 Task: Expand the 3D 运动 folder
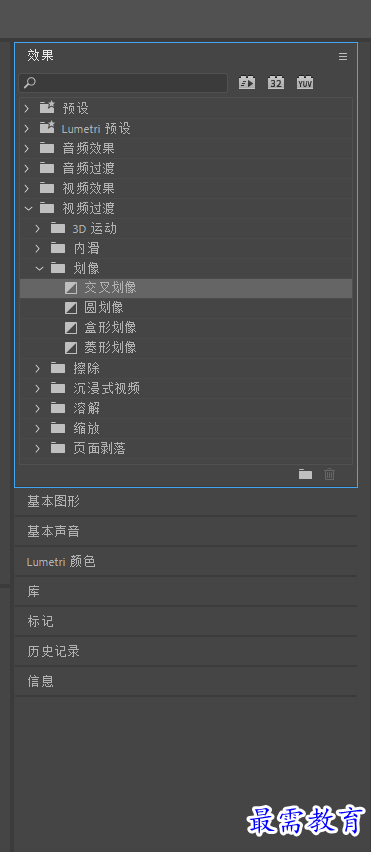[x=37, y=228]
